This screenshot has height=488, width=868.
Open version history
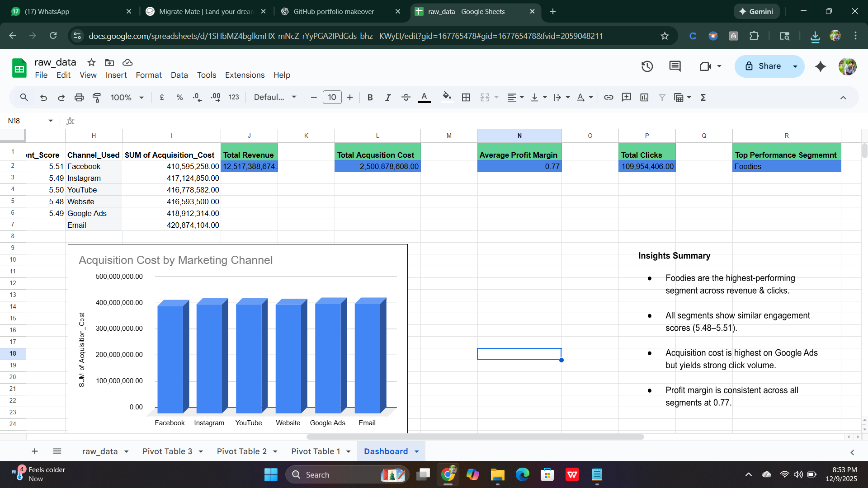click(x=647, y=66)
